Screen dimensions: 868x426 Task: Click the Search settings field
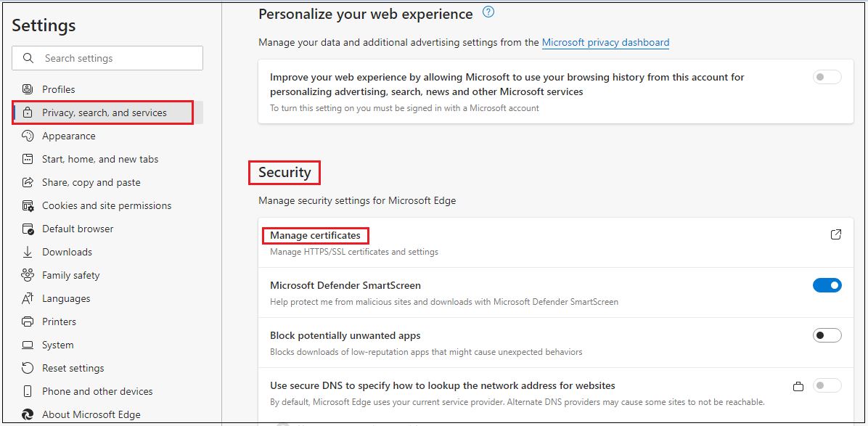point(116,58)
